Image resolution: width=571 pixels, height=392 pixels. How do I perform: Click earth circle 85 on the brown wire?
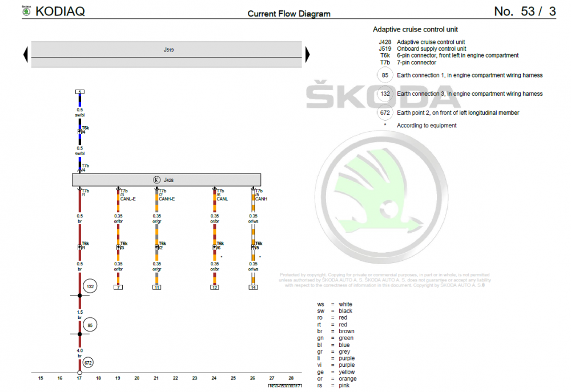[x=90, y=325]
